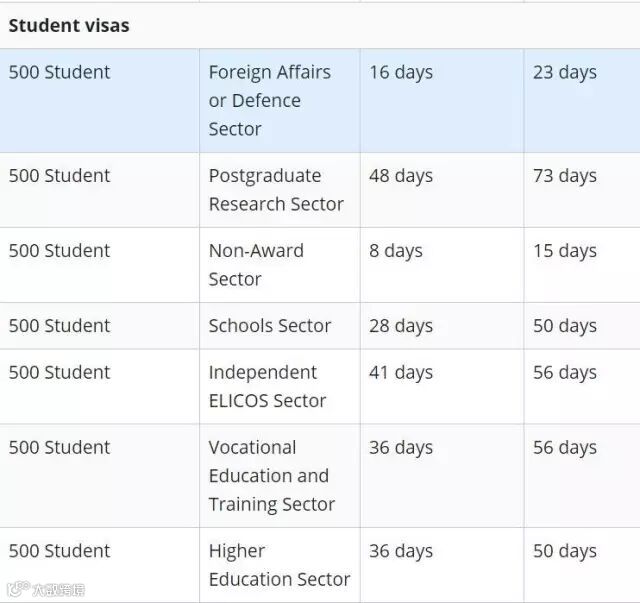Click the Postgraduate Research Sector cell
The width and height of the screenshot is (640, 603).
pyautogui.click(x=275, y=189)
